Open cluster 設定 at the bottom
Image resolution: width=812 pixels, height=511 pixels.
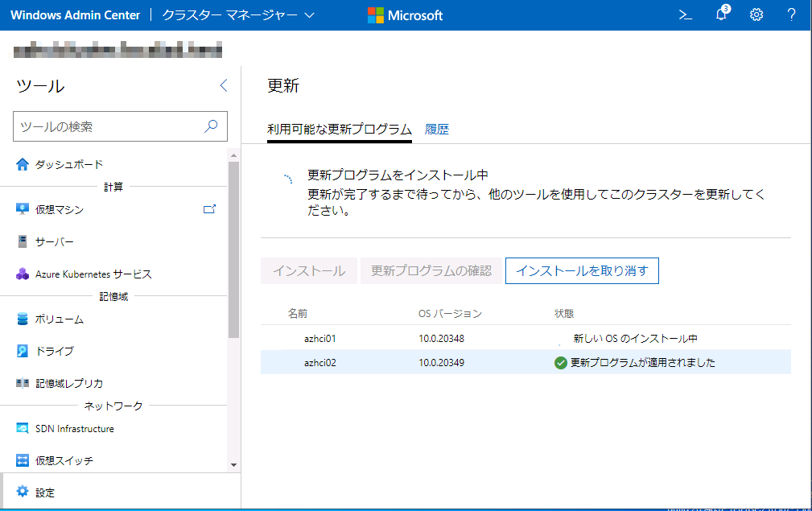click(35, 492)
